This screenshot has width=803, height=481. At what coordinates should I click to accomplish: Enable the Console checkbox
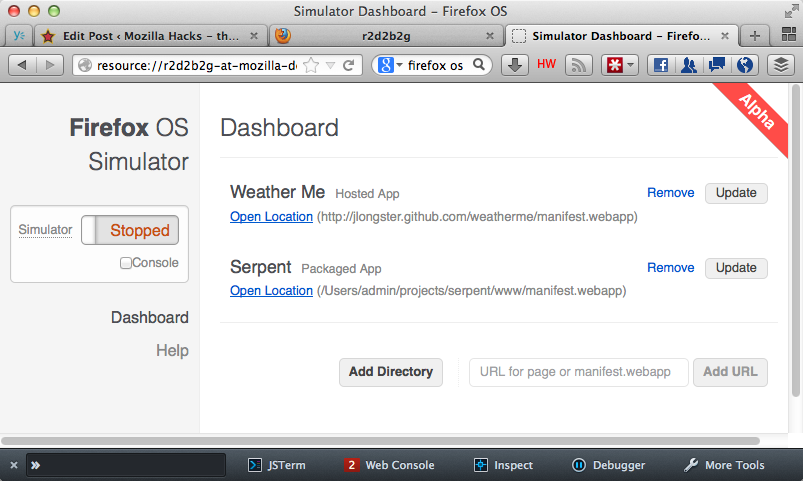click(x=125, y=263)
